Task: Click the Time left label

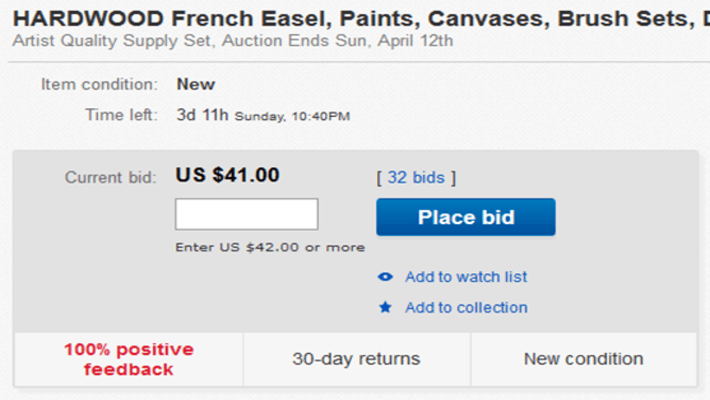Action: coord(122,115)
